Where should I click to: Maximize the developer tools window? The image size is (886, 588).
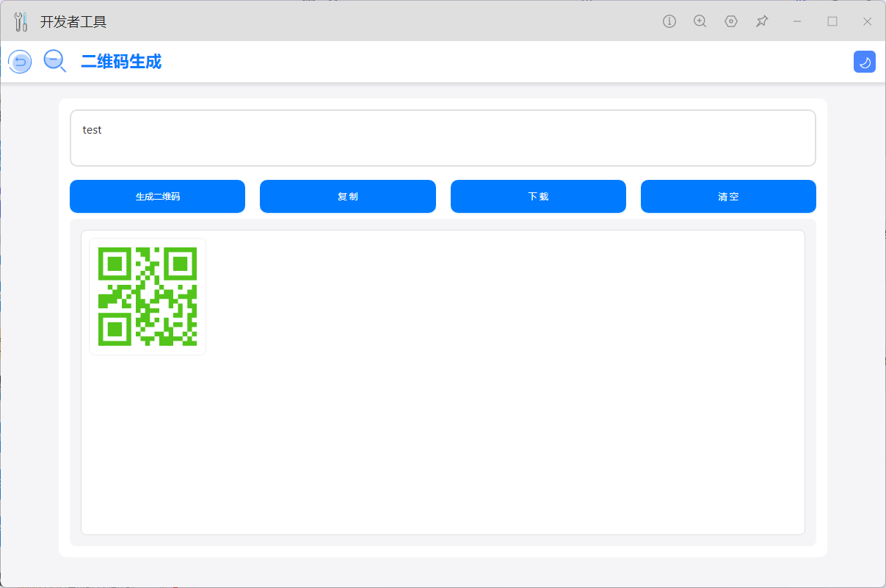point(832,21)
